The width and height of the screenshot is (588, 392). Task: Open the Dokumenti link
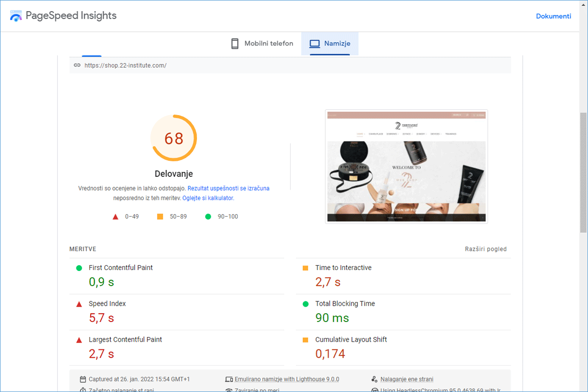[x=553, y=16]
